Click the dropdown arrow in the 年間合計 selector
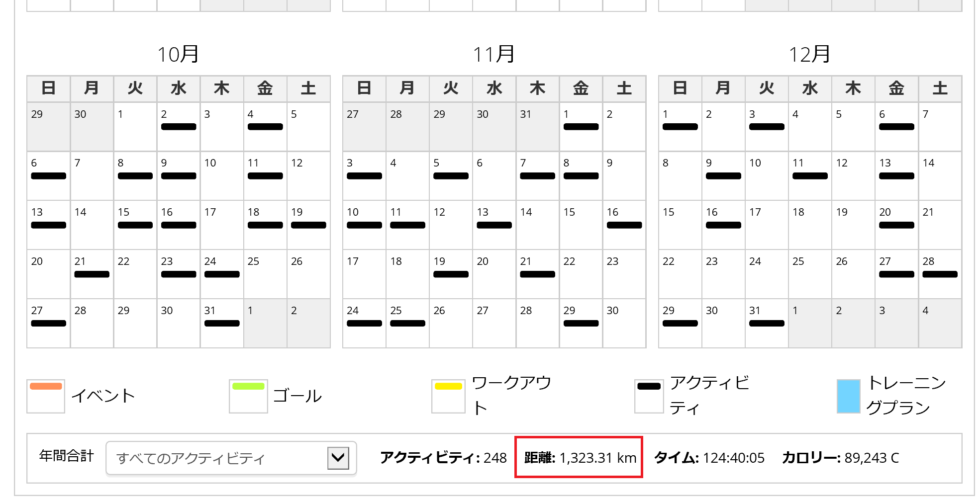This screenshot has width=980, height=498. coord(338,458)
